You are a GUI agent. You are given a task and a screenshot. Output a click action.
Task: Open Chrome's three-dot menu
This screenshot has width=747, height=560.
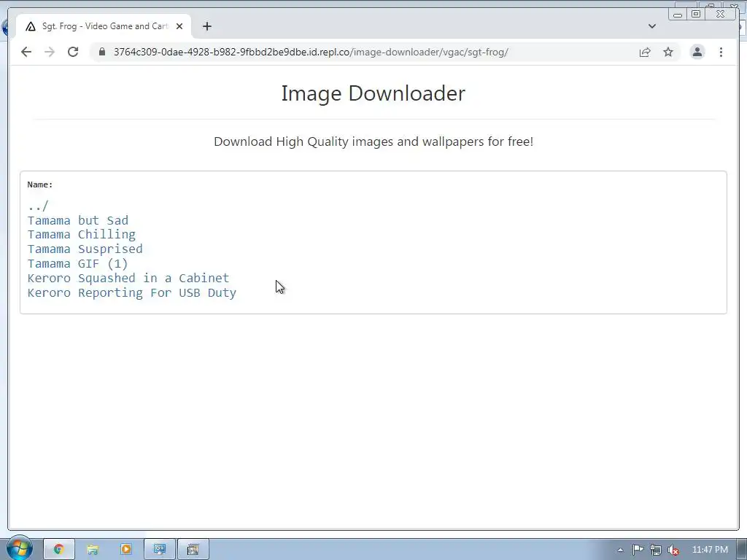coord(721,52)
